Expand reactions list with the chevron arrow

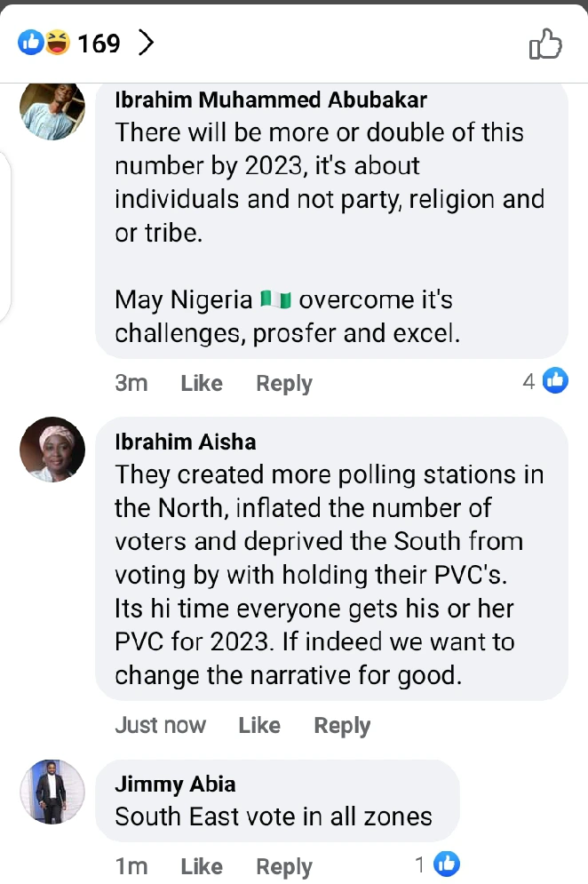click(147, 42)
